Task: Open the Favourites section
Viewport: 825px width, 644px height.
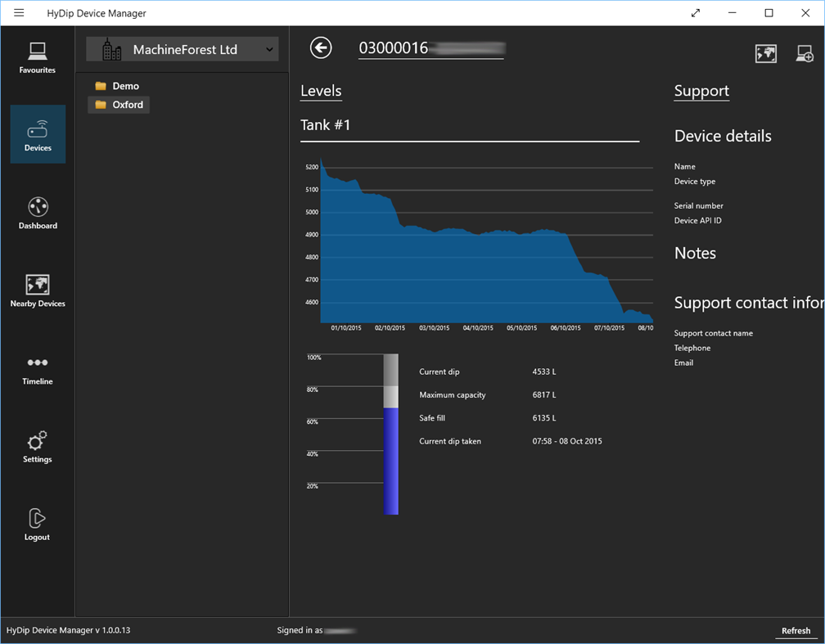Action: point(38,58)
